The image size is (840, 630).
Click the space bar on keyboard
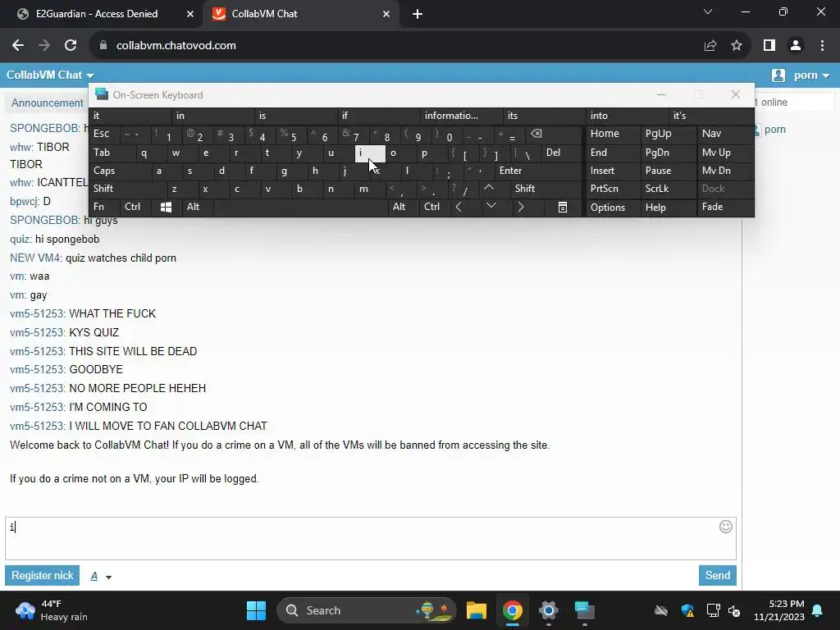pos(300,207)
